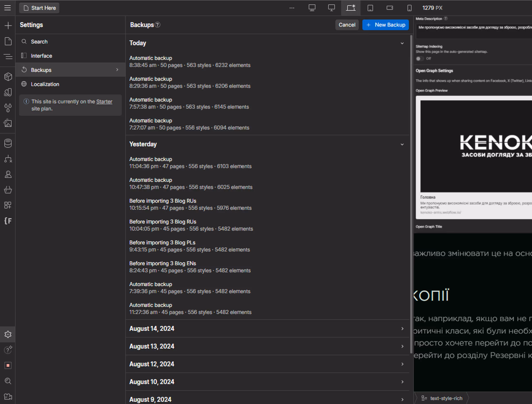Select the 7:57:38 am automatic backup

pos(268,103)
